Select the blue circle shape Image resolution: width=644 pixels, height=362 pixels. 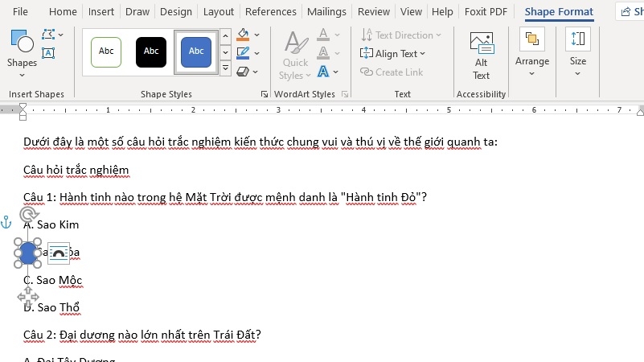coord(27,253)
